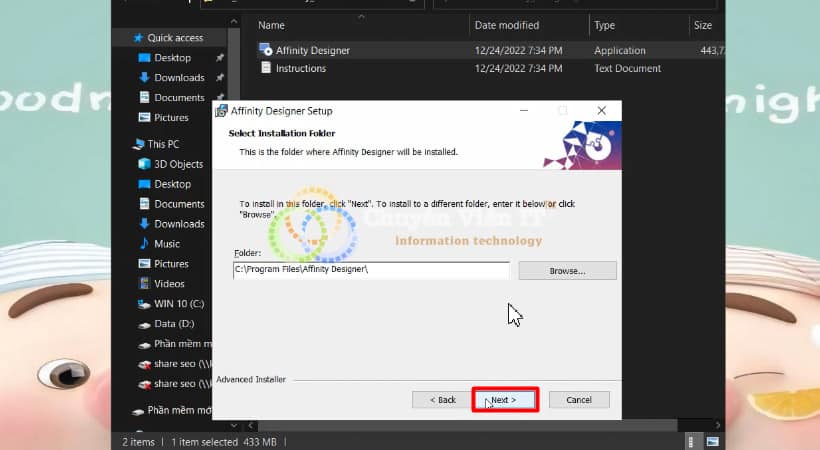Open the 3D Objects folder icon
The height and width of the screenshot is (450, 820).
[x=144, y=164]
